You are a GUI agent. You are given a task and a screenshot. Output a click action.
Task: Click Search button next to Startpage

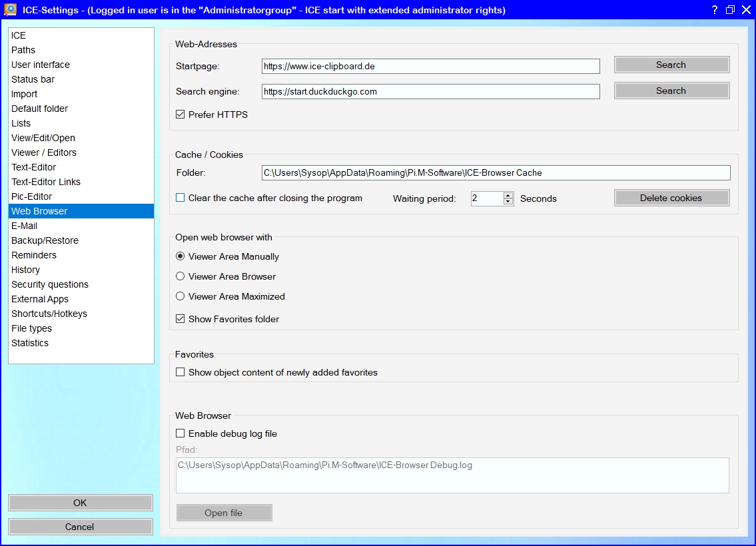[671, 65]
